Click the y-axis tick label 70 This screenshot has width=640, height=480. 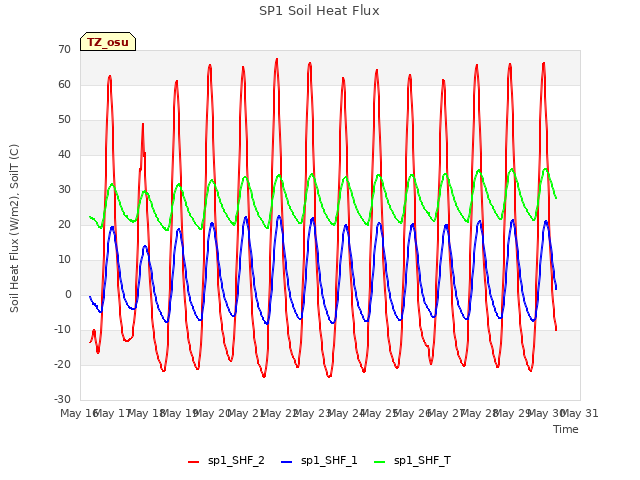pos(64,49)
